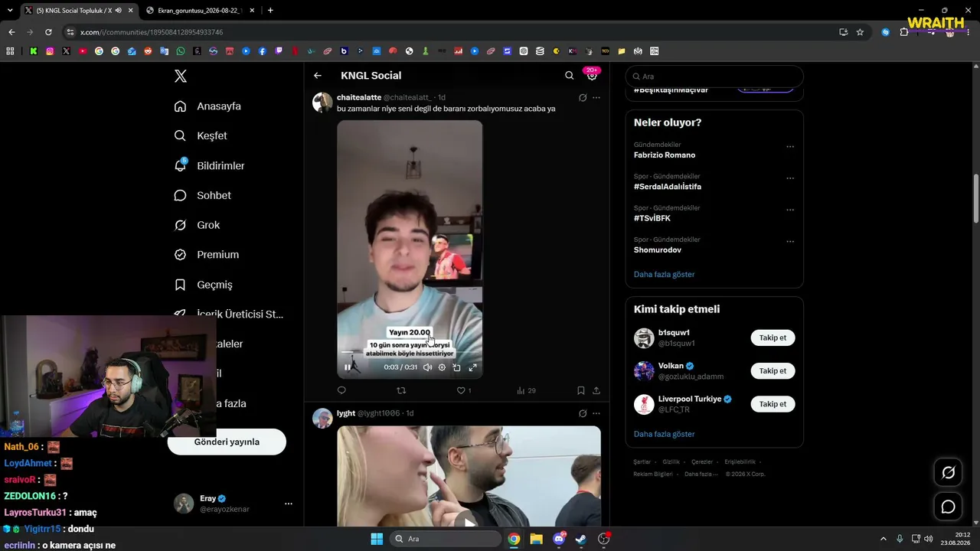Click Grok icon on chaitealatte's post
The width and height of the screenshot is (980, 551).
(x=583, y=98)
